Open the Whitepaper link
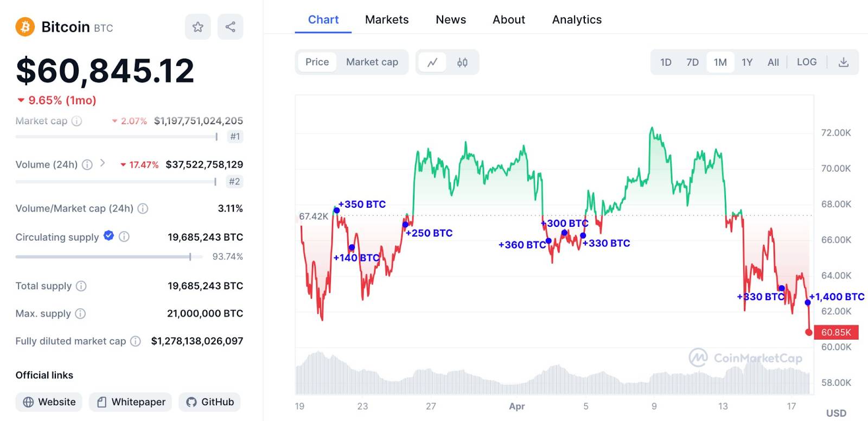 click(x=131, y=402)
